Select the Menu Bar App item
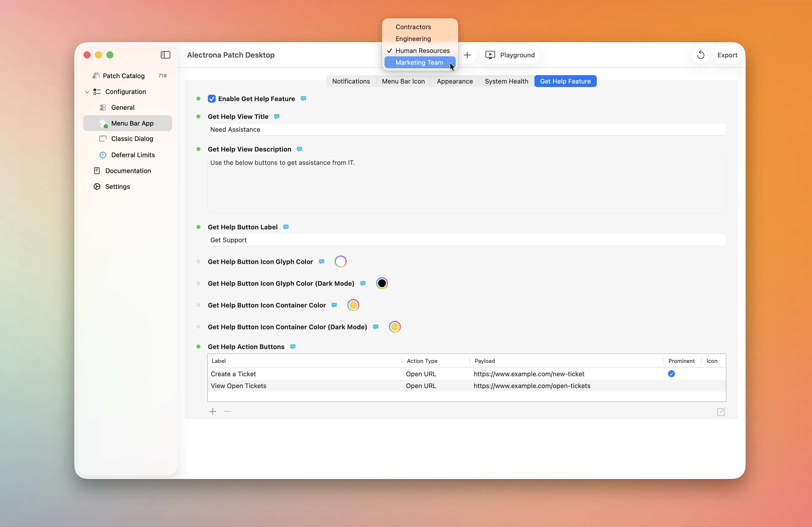Viewport: 812px width, 527px height. pos(128,123)
